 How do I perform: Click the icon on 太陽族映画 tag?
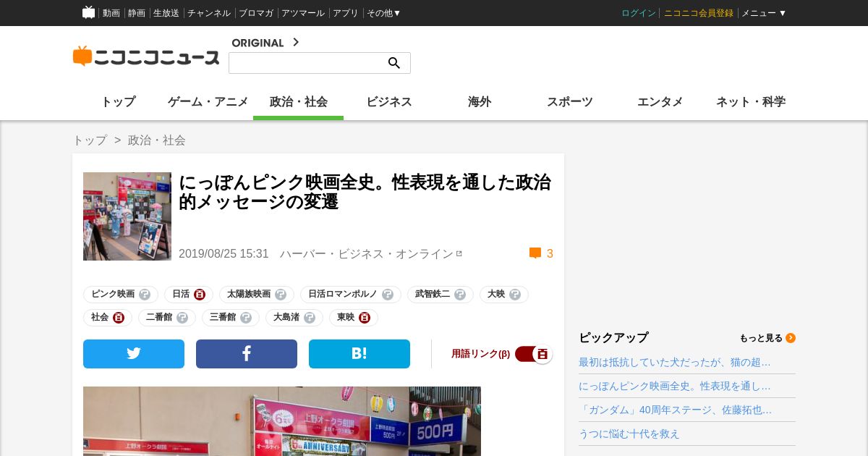point(281,295)
